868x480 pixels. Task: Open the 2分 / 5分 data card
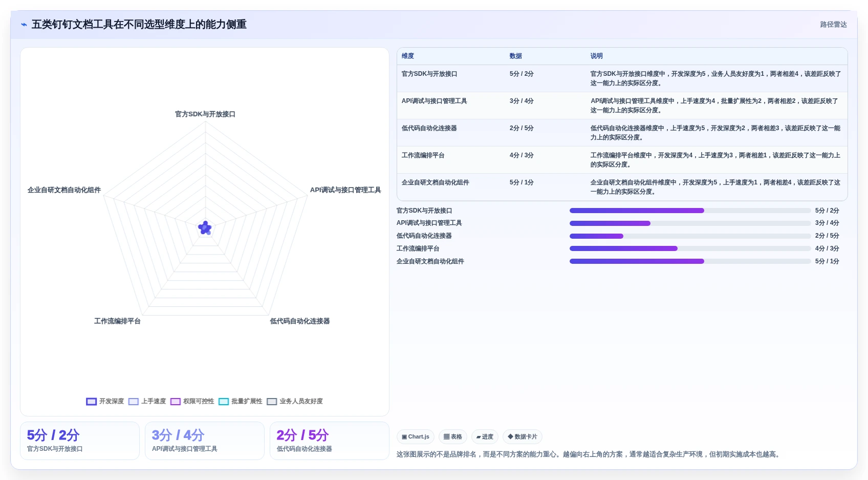[x=330, y=441]
